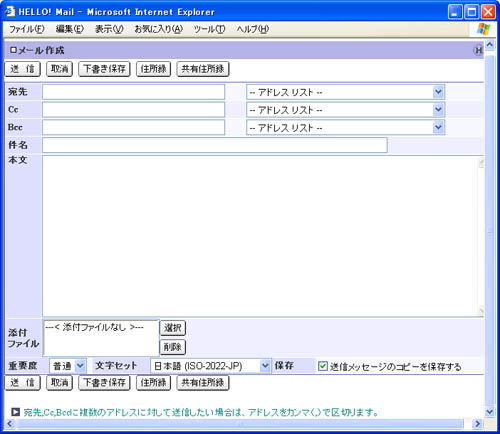Open the 編集(E) menu
Screen dimensions: 500x434
69,29
